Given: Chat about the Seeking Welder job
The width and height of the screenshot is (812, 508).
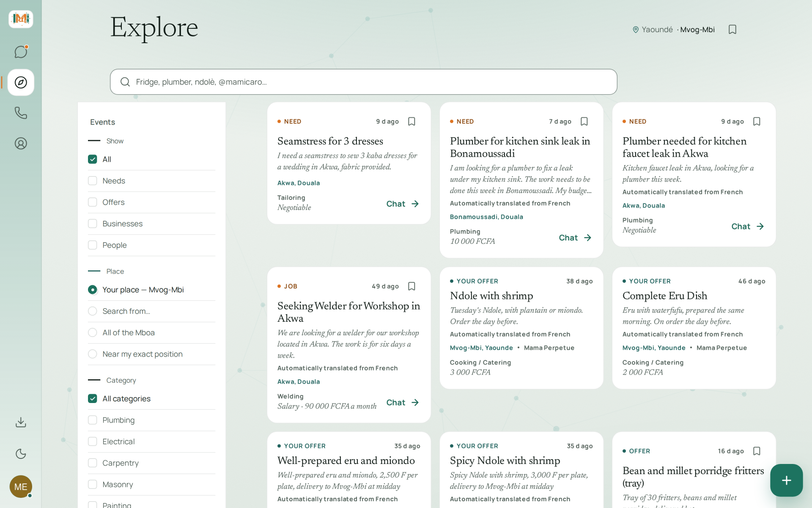Looking at the screenshot, I should [x=403, y=402].
